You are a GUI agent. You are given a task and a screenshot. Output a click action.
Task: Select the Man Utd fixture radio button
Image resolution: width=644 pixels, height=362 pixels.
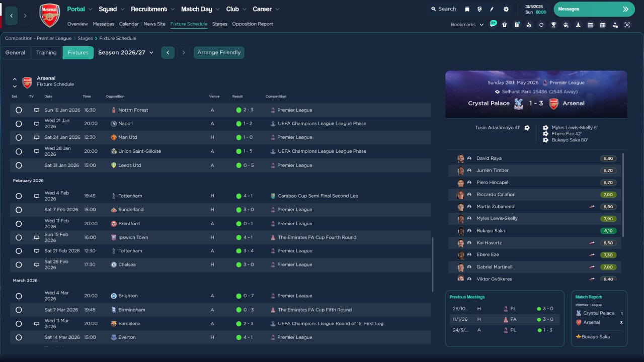(19, 137)
